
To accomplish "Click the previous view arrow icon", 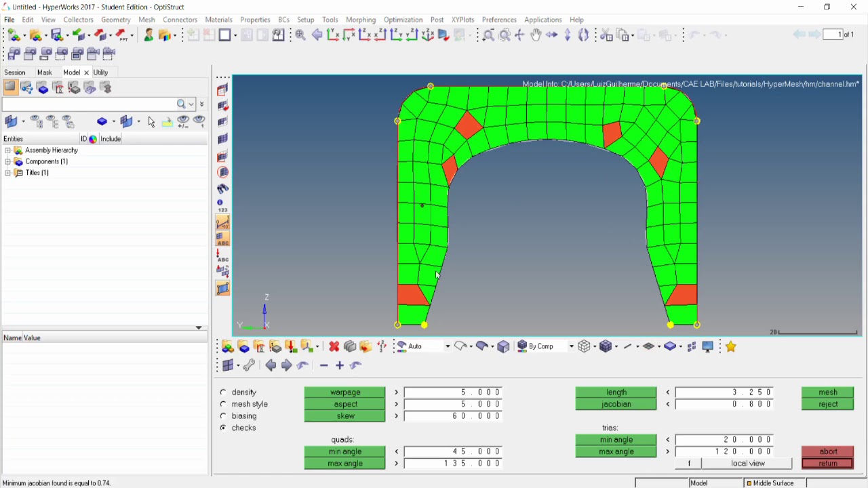I will pyautogui.click(x=317, y=35).
